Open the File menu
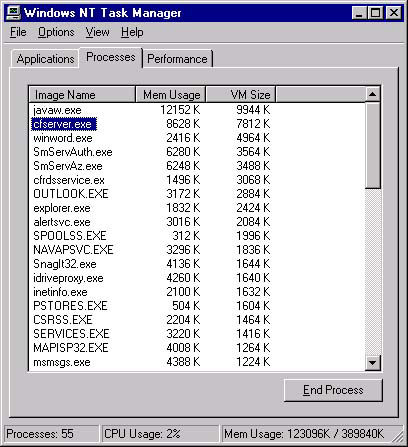This screenshot has height=447, width=408. point(18,32)
